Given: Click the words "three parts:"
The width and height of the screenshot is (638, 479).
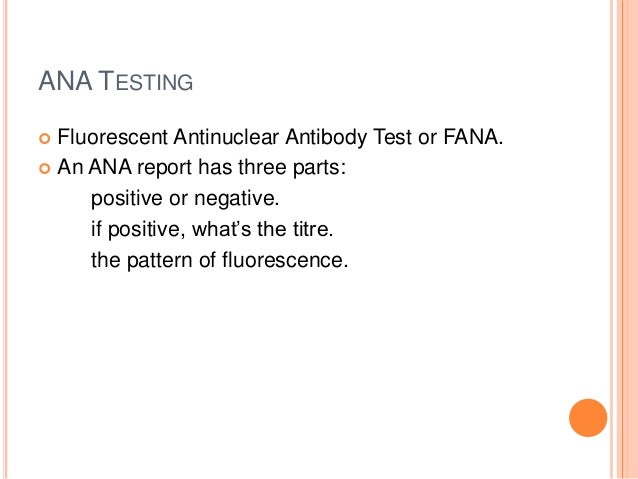Looking at the screenshot, I should (x=292, y=168).
